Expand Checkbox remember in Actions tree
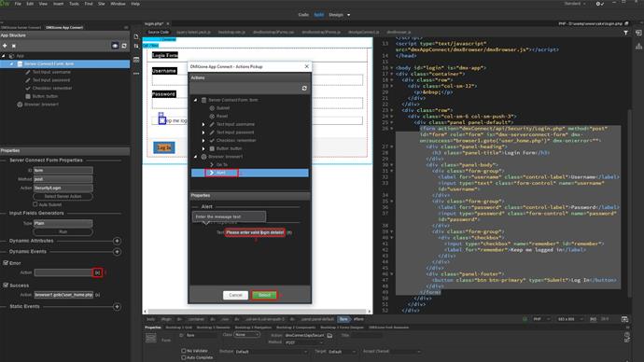This screenshot has width=644, height=362. [x=203, y=140]
